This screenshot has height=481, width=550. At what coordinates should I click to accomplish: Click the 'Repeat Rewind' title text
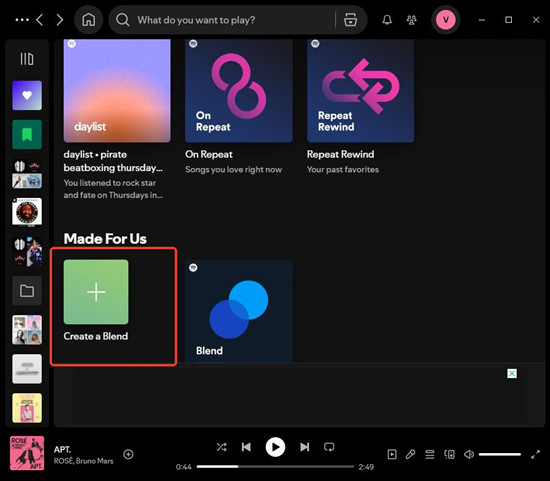coord(341,154)
